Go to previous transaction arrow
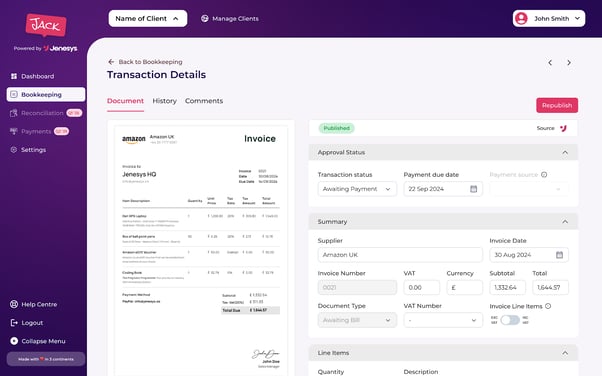Image resolution: width=602 pixels, height=376 pixels. point(550,63)
